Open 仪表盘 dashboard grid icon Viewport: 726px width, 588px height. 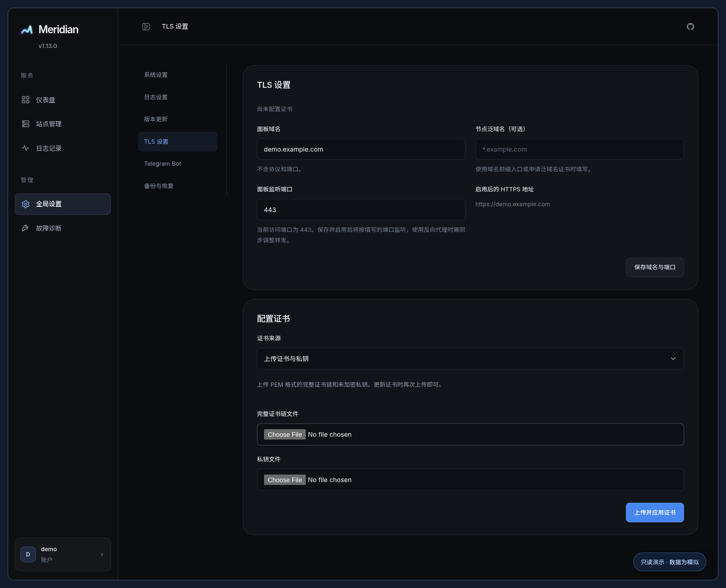tap(26, 100)
